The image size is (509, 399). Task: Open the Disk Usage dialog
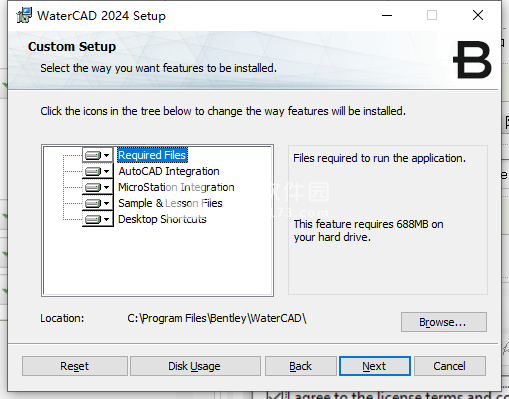coord(195,366)
